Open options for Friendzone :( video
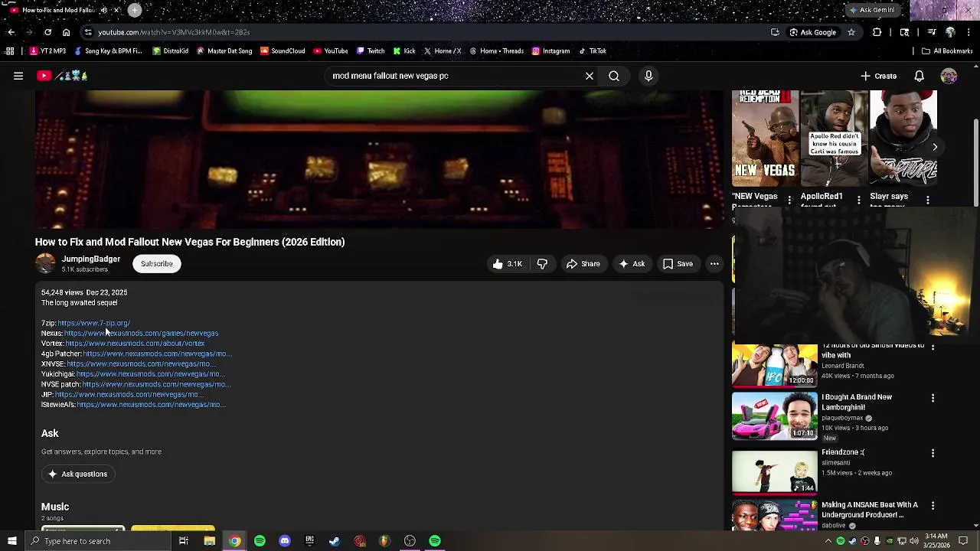980x551 pixels. (x=933, y=453)
